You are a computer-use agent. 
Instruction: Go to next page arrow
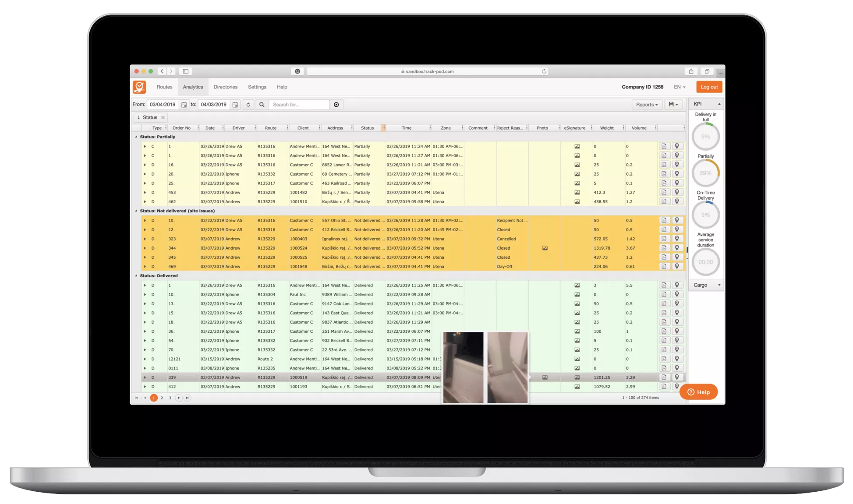(x=178, y=398)
